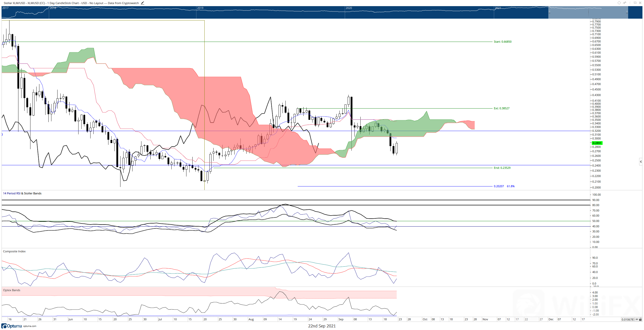The image size is (644, 330).
Task: Click the lock icon in bottom-right corner
Action: (x=640, y=320)
